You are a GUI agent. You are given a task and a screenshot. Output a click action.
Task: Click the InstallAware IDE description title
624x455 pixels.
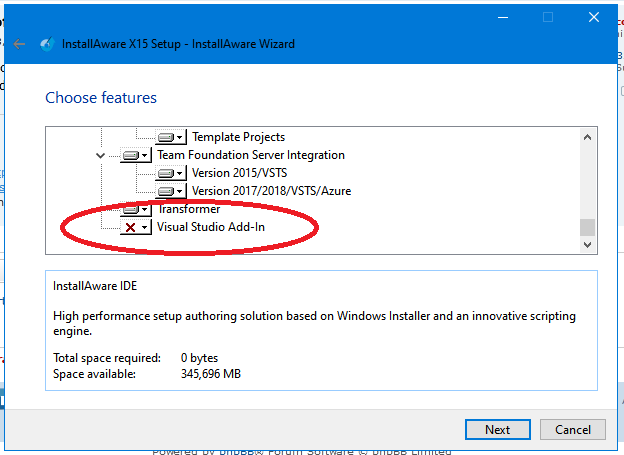click(x=95, y=286)
